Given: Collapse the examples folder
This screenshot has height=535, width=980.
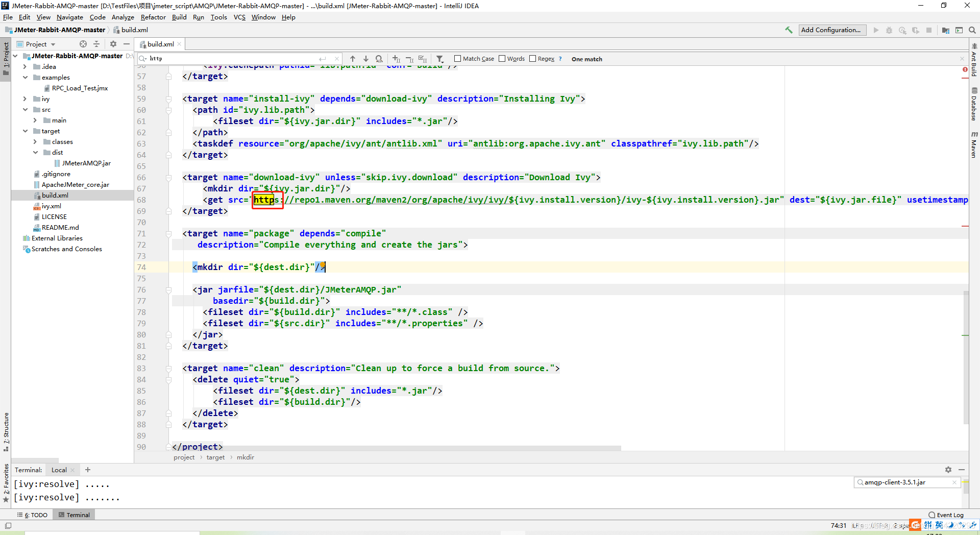Looking at the screenshot, I should coord(24,77).
